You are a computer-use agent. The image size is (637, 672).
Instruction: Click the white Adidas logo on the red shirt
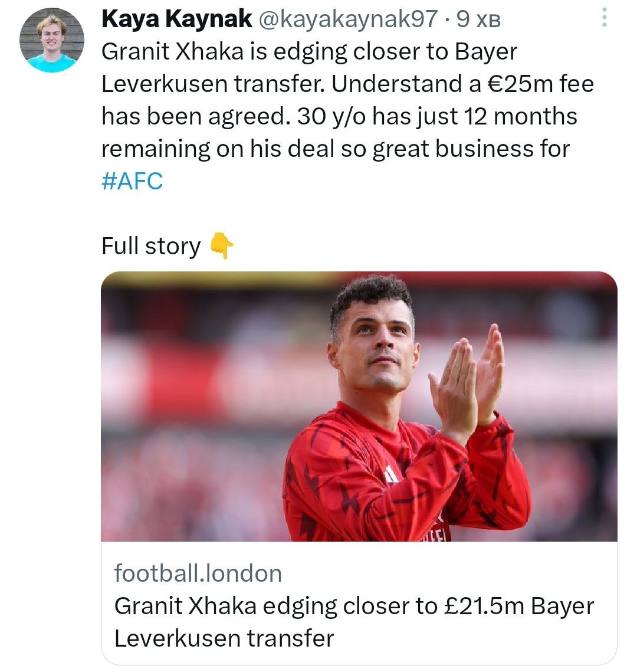coord(391,474)
